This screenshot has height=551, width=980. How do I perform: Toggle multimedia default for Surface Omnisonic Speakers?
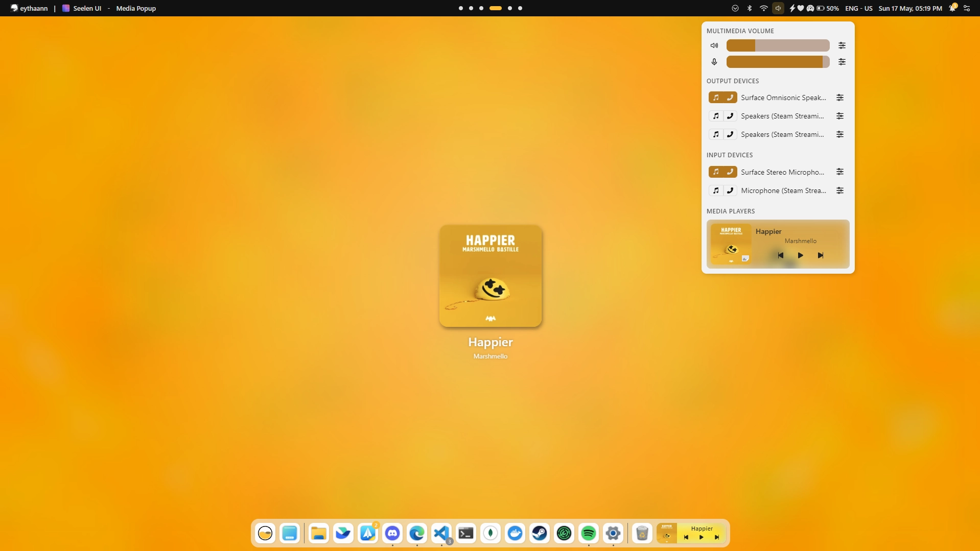716,98
